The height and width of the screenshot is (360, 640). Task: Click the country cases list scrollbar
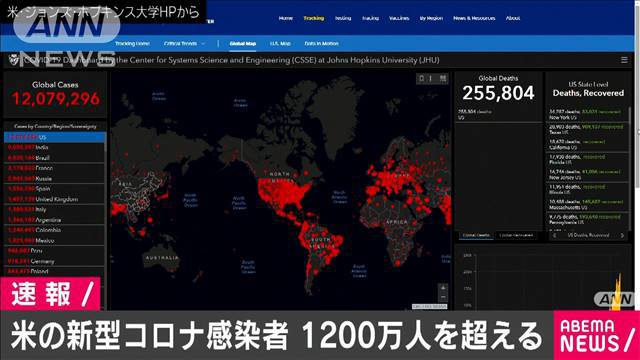[x=106, y=204]
